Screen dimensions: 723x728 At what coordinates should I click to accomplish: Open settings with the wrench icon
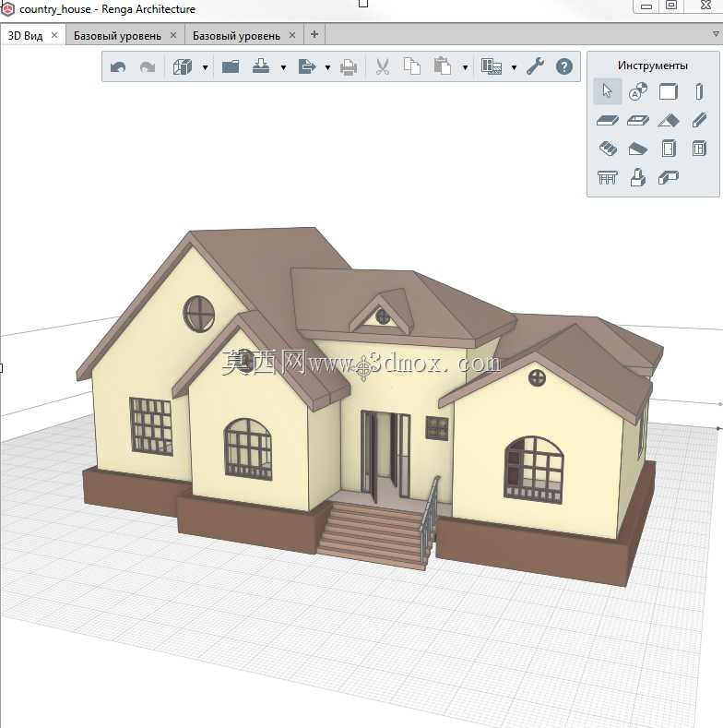(536, 66)
